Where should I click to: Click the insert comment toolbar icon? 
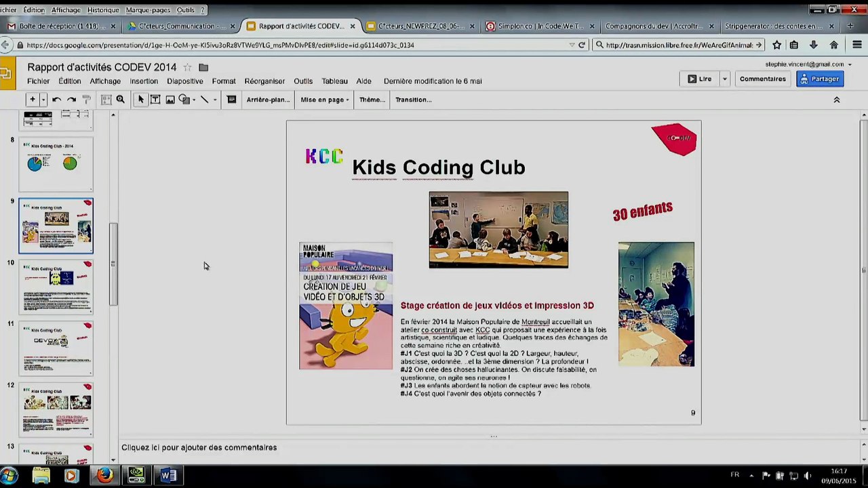coord(231,100)
